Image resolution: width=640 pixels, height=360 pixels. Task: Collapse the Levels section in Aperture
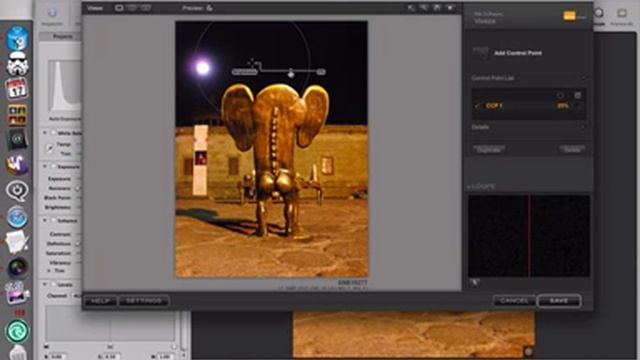(x=45, y=284)
